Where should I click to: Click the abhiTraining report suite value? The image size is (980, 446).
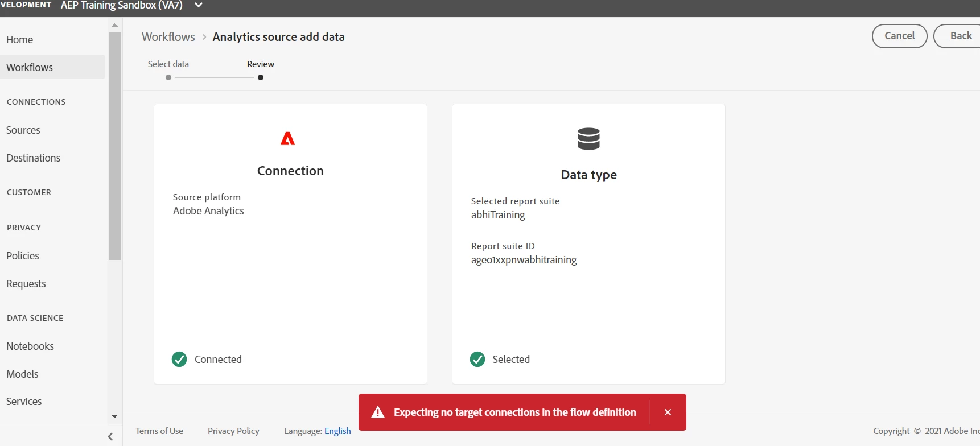tap(498, 215)
